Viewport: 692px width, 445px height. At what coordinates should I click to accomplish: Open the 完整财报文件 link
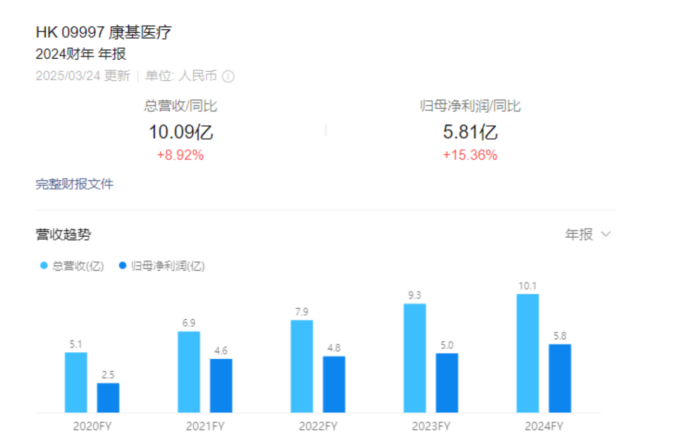[x=74, y=184]
